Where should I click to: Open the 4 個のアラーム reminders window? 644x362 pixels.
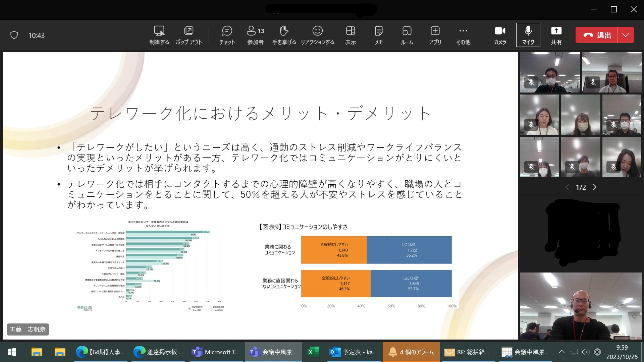click(x=411, y=352)
